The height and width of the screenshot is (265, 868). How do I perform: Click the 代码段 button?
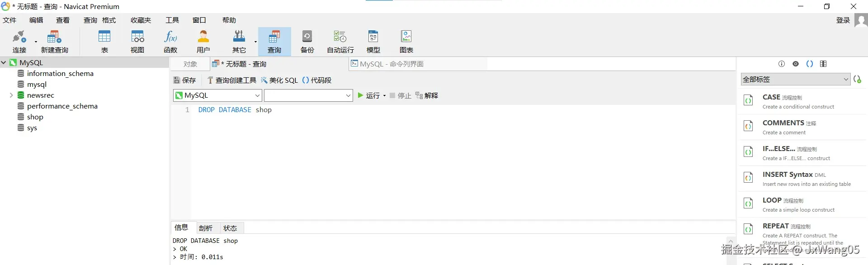click(317, 80)
